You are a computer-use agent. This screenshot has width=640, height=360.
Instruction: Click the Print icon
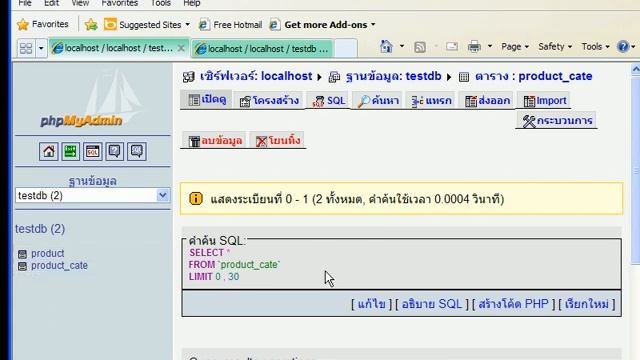pyautogui.click(x=474, y=47)
